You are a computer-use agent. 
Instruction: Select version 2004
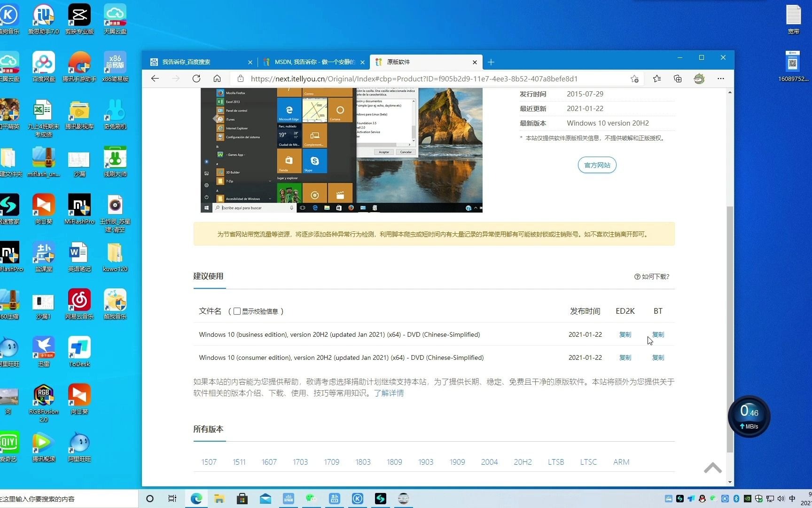pos(489,462)
